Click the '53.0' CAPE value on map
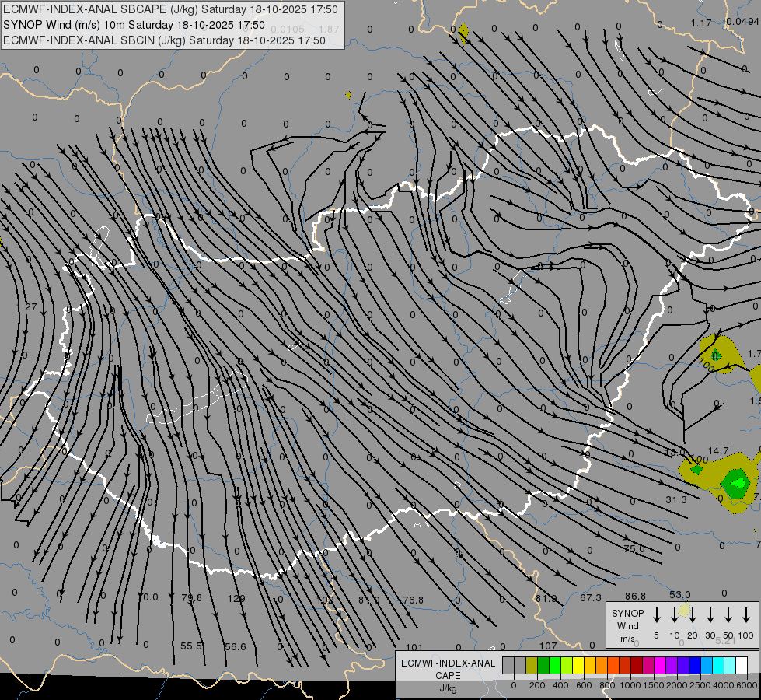Image resolution: width=761 pixels, height=700 pixels. click(x=679, y=594)
